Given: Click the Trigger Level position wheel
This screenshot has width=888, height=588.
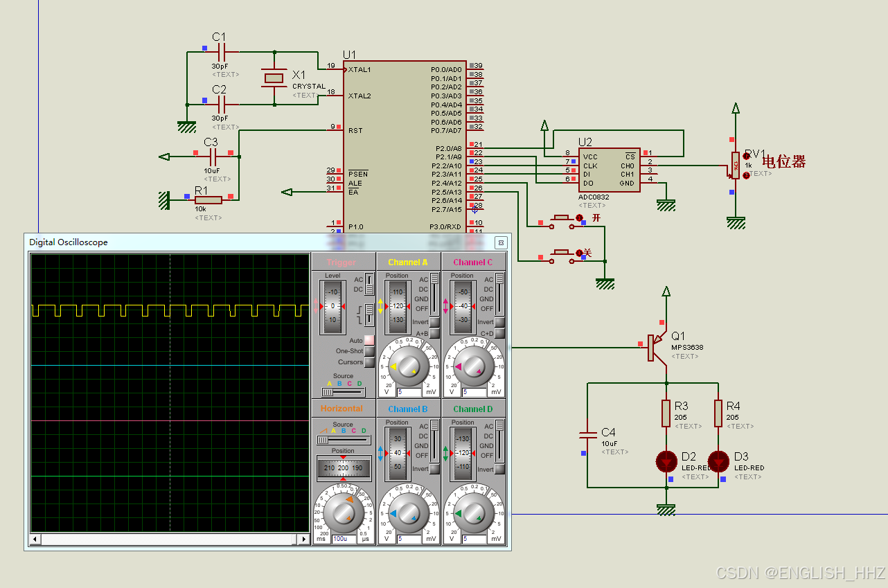Looking at the screenshot, I should coord(332,305).
